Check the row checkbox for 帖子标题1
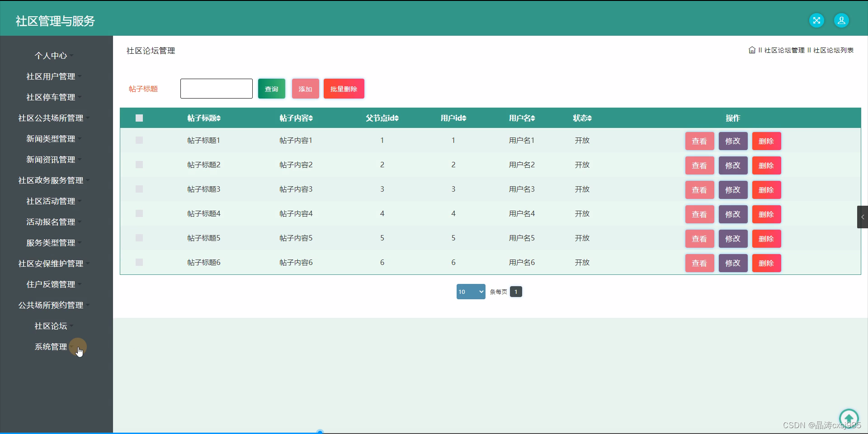The width and height of the screenshot is (868, 434). (x=139, y=141)
